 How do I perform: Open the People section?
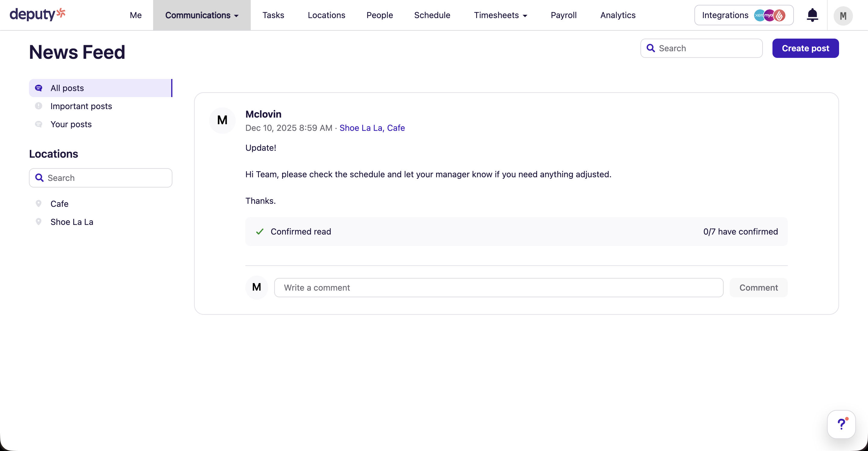[x=380, y=15]
